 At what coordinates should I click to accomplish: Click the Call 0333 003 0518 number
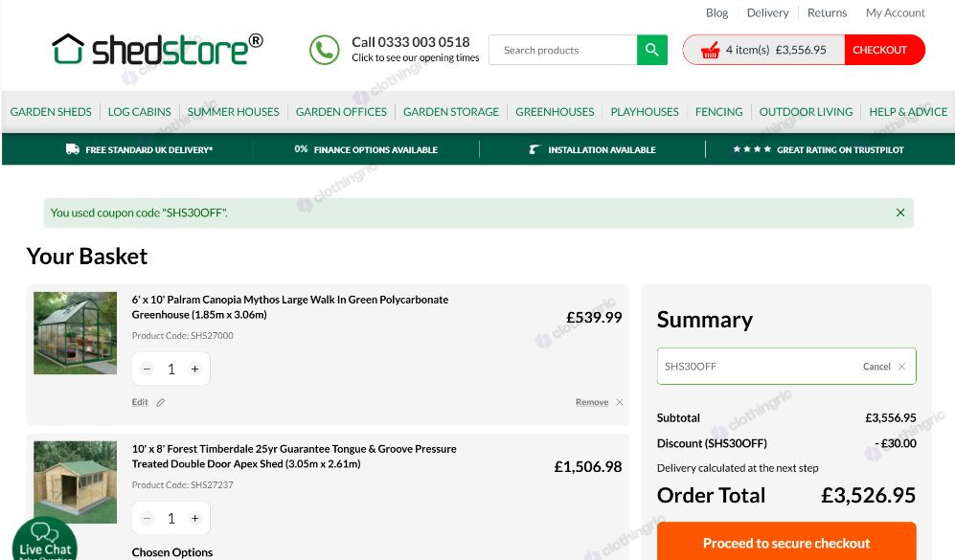[x=411, y=42]
